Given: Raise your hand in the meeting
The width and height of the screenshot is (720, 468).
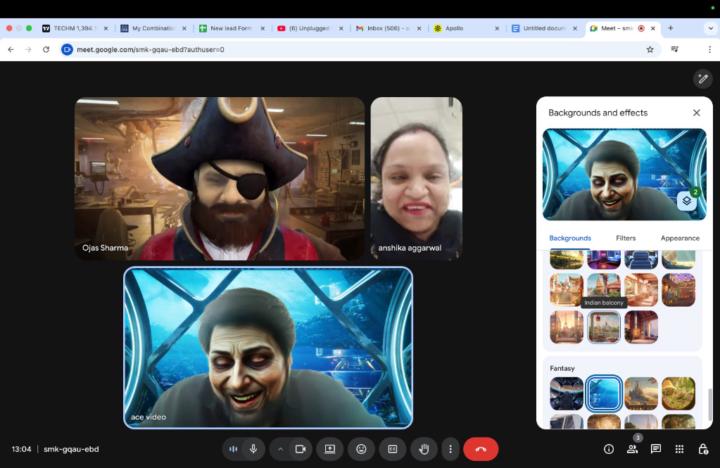Looking at the screenshot, I should 424,449.
